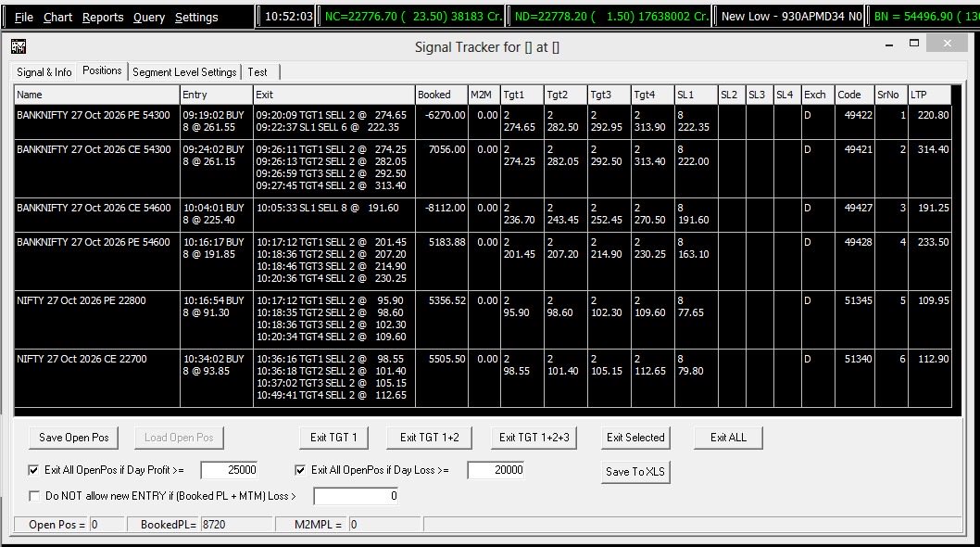Viewport: 980px width, 547px height.
Task: Click the Exit Selected button
Action: (635, 438)
